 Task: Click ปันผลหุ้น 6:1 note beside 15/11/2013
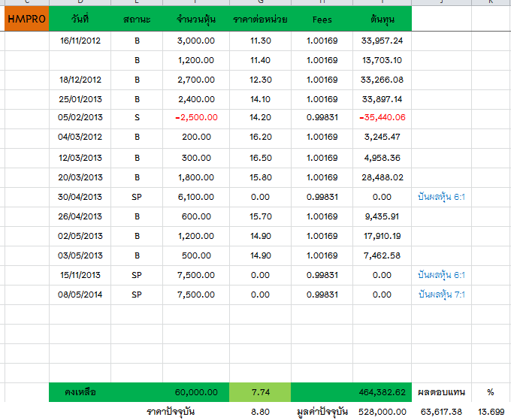pyautogui.click(x=441, y=275)
